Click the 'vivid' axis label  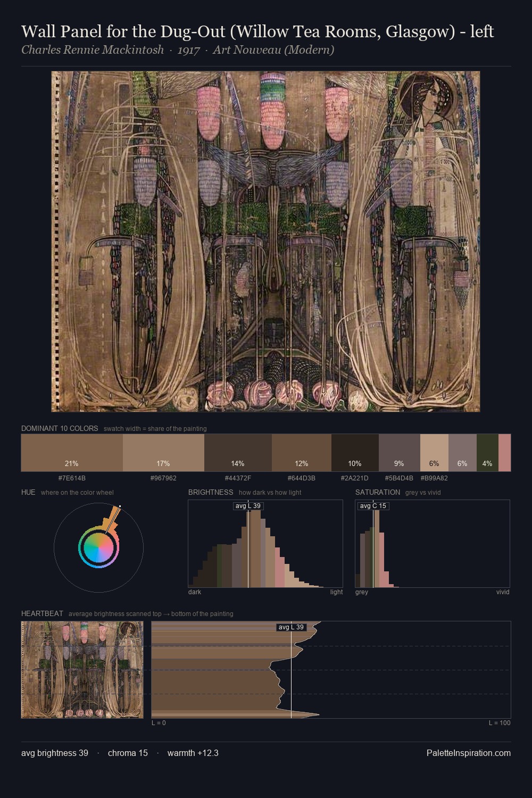[x=503, y=592]
